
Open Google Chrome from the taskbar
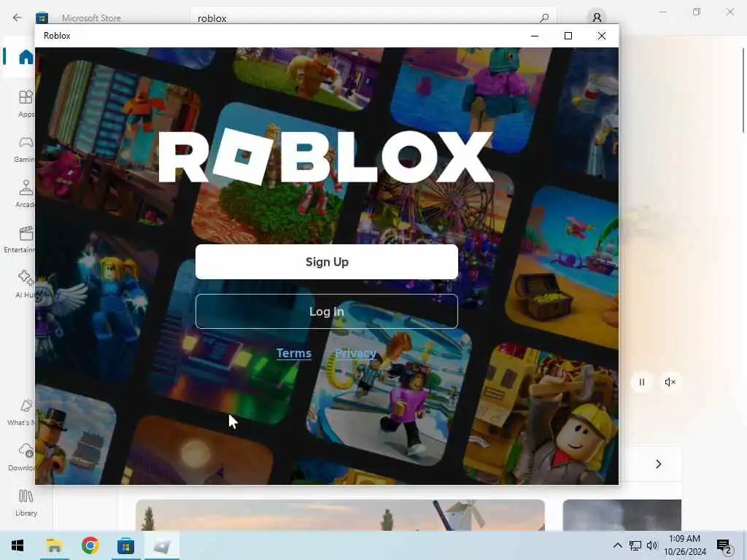(90, 545)
